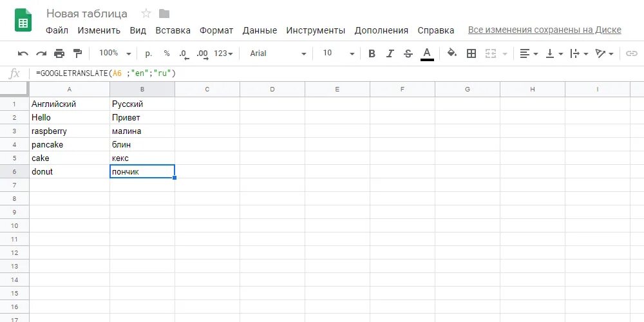
Task: Open the Данные menu
Action: pyautogui.click(x=260, y=30)
